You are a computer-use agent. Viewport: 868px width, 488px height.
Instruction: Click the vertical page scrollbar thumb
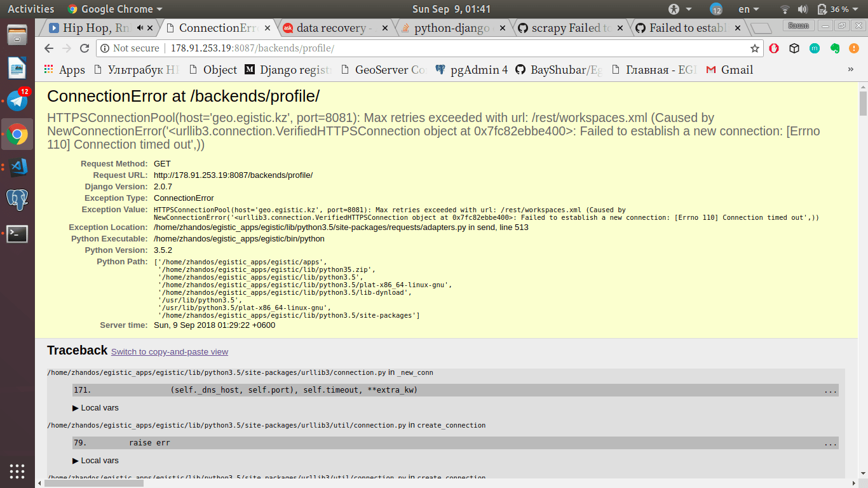863,104
